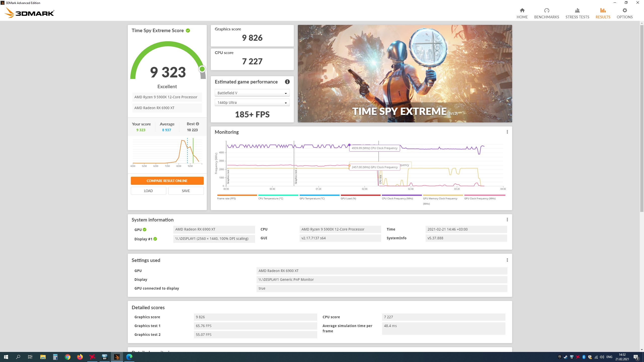644x362 pixels.
Task: Switch to the Results tab
Action: coord(603,13)
